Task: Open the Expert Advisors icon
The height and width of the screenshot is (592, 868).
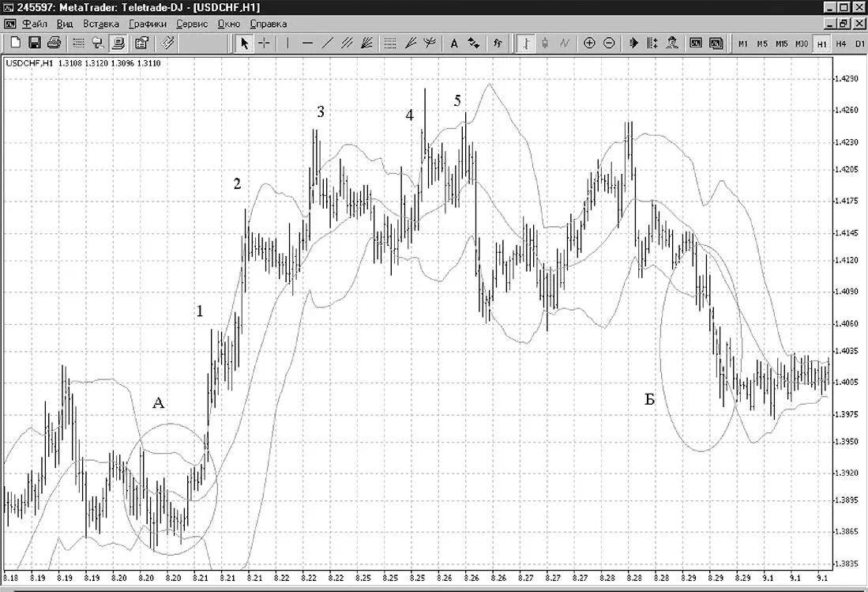Action: (672, 43)
